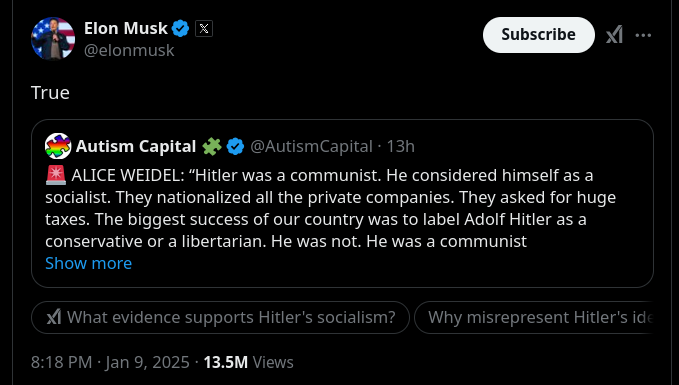Click the red siren emoji in quoted post
Image resolution: width=679 pixels, height=385 pixels.
coord(56,175)
